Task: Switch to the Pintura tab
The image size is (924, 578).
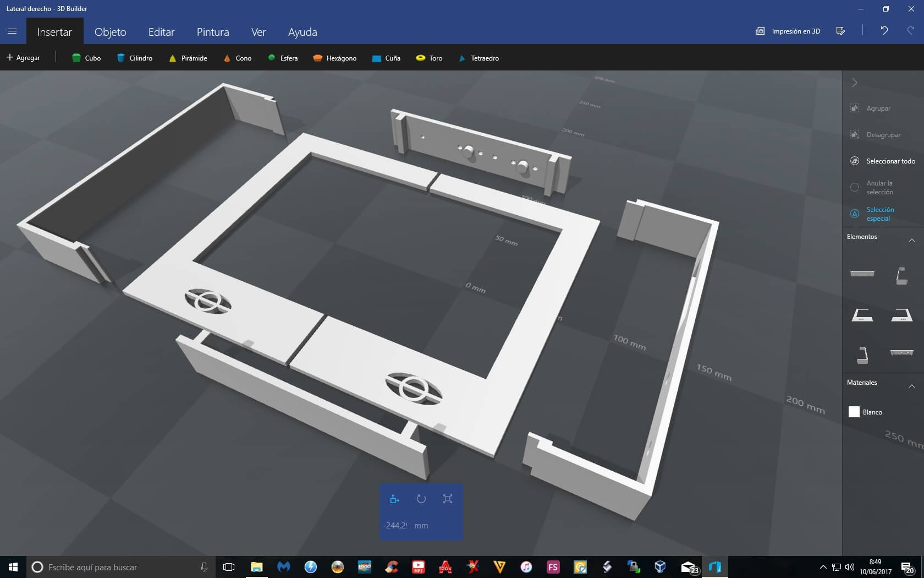Action: click(x=213, y=32)
